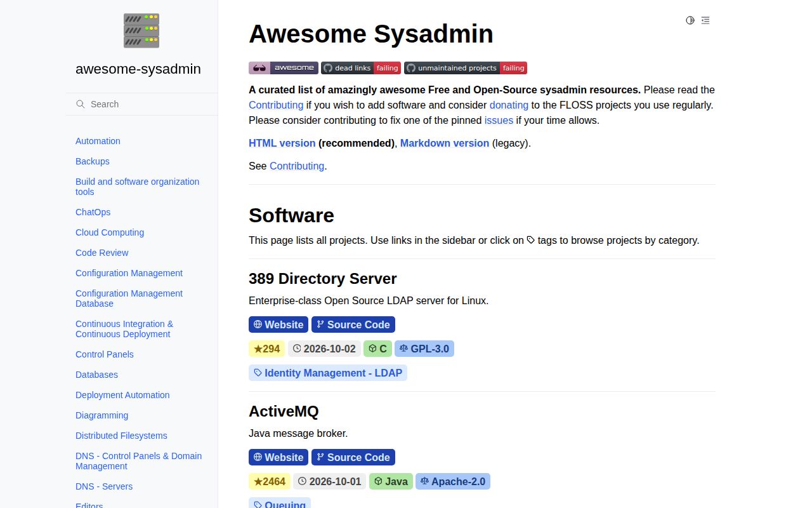The height and width of the screenshot is (508, 812).
Task: Open the Identity Management - LDAP tag
Action: pyautogui.click(x=328, y=373)
